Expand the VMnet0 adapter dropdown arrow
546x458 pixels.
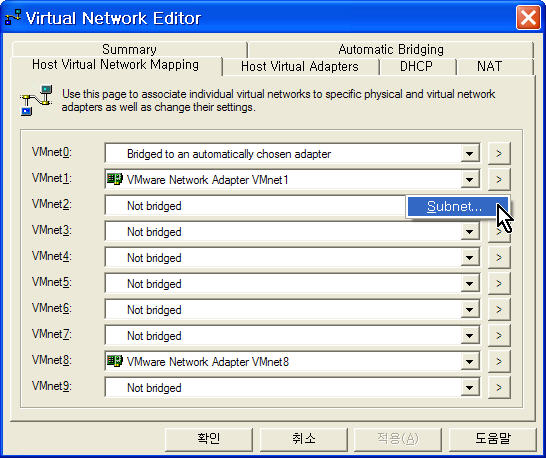[469, 154]
